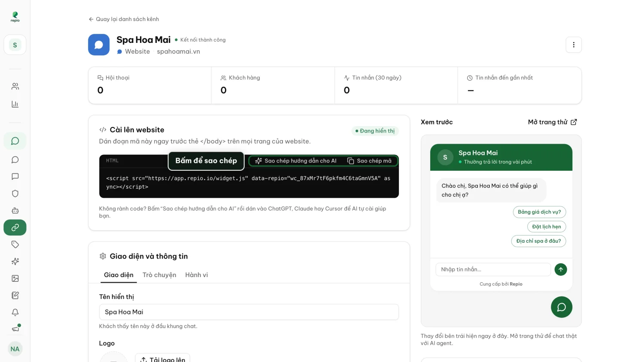Click the chat greeting message bubble
The width and height of the screenshot is (644, 362).
[492, 190]
